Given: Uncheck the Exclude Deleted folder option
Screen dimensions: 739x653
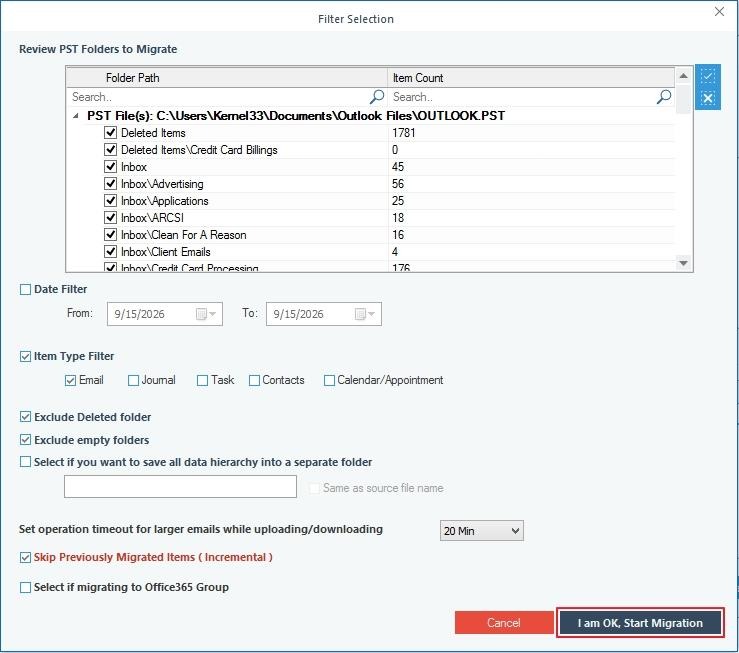Looking at the screenshot, I should pos(25,417).
